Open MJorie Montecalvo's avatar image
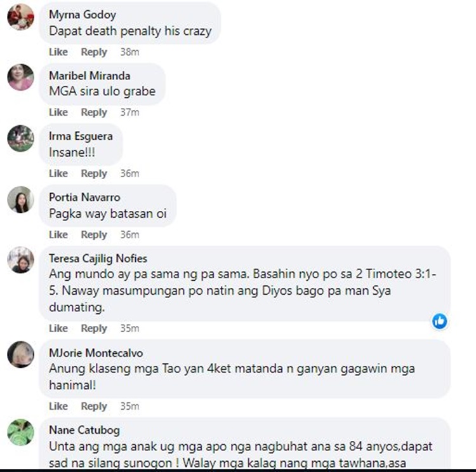 [x=21, y=354]
